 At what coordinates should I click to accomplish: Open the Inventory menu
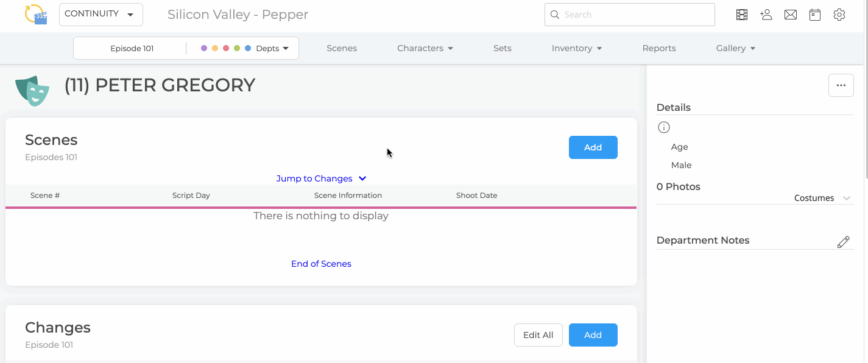[577, 48]
